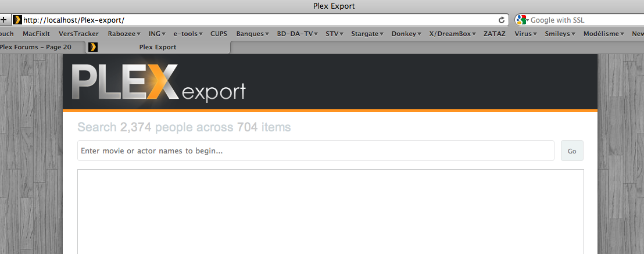The image size is (644, 254).
Task: Open the MacFixIt bookmark
Action: point(36,34)
